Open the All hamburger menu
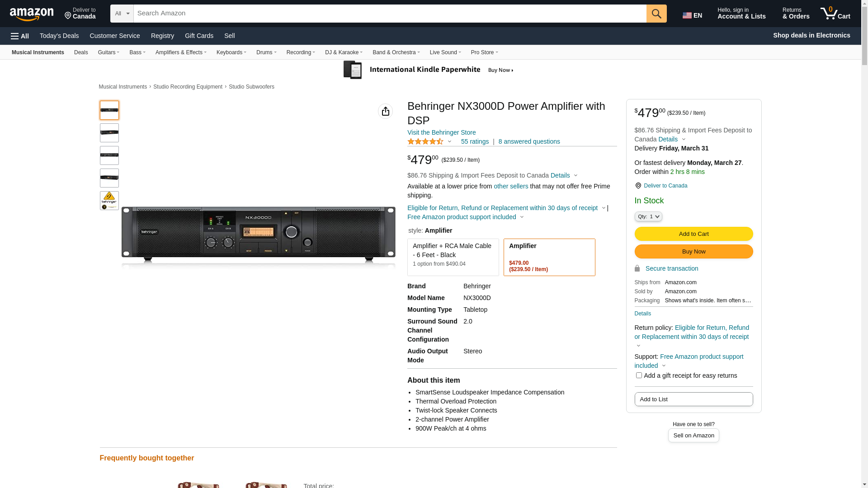This screenshot has height=488, width=868. [x=20, y=36]
